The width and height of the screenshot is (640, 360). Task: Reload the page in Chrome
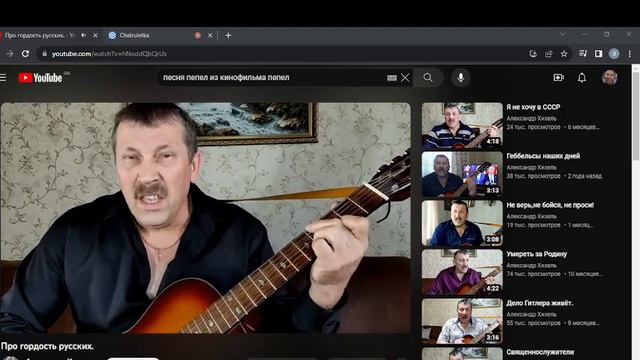click(x=25, y=53)
